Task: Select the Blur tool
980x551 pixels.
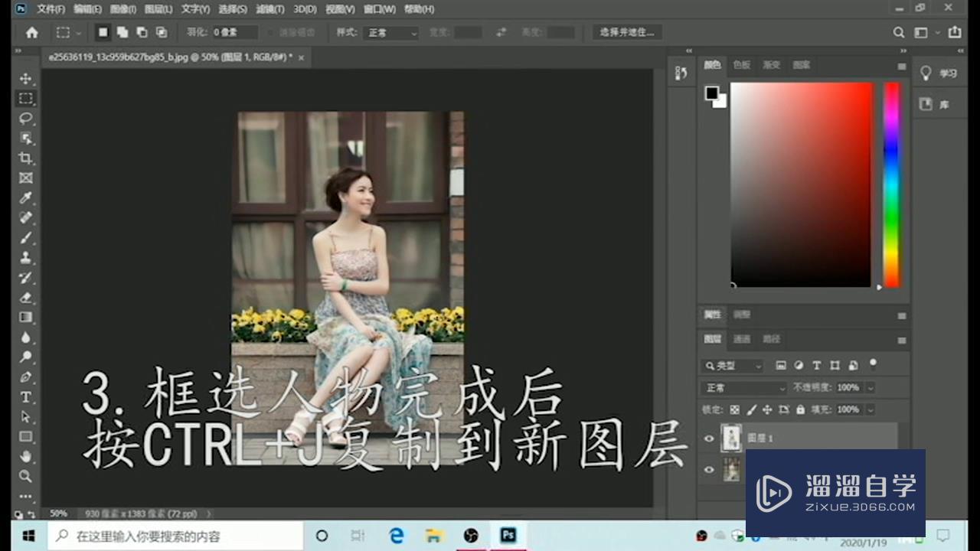Action: (x=26, y=337)
